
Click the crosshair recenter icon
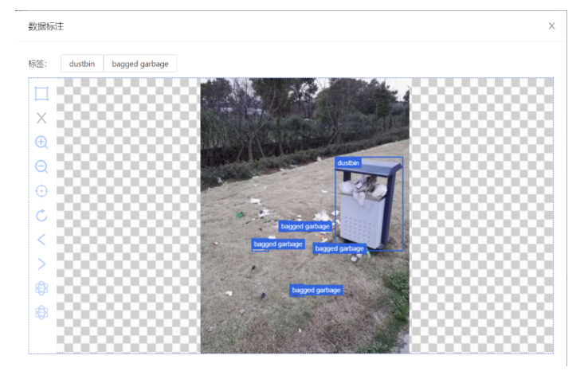tap(41, 191)
